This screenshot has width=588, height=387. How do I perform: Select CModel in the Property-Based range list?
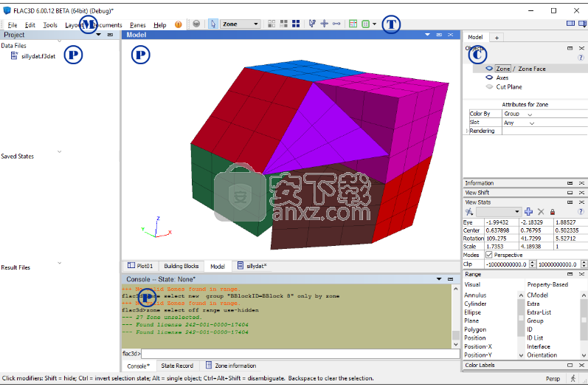click(537, 295)
